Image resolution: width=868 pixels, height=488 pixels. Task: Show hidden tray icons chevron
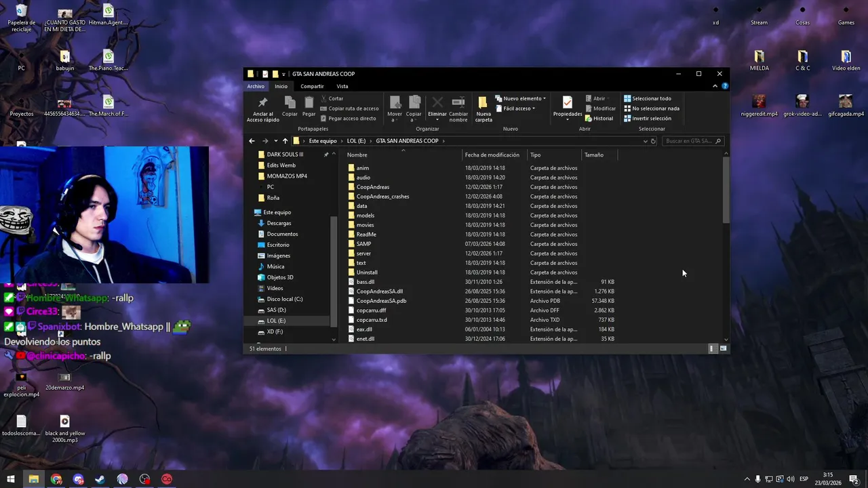(747, 479)
